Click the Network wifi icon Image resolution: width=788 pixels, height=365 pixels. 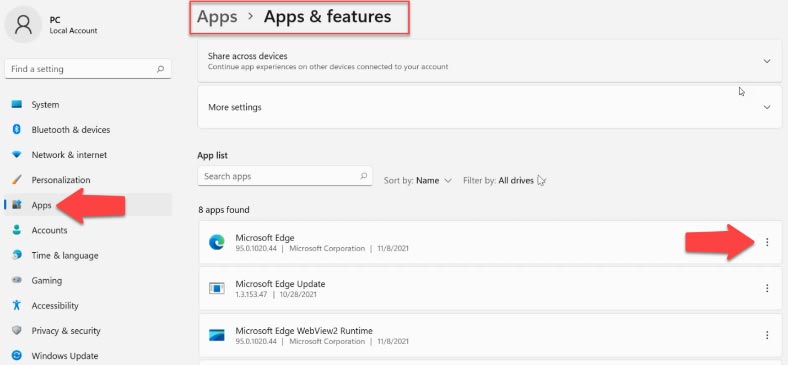tap(17, 155)
